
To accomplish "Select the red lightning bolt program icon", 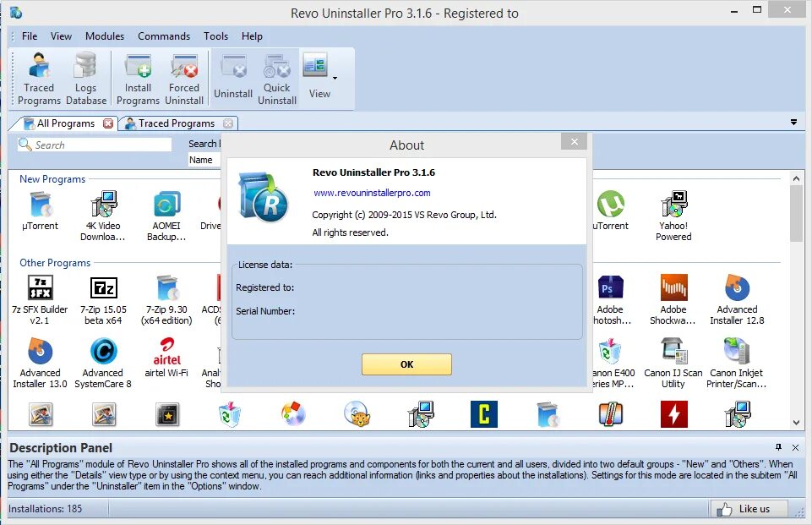I will [673, 414].
